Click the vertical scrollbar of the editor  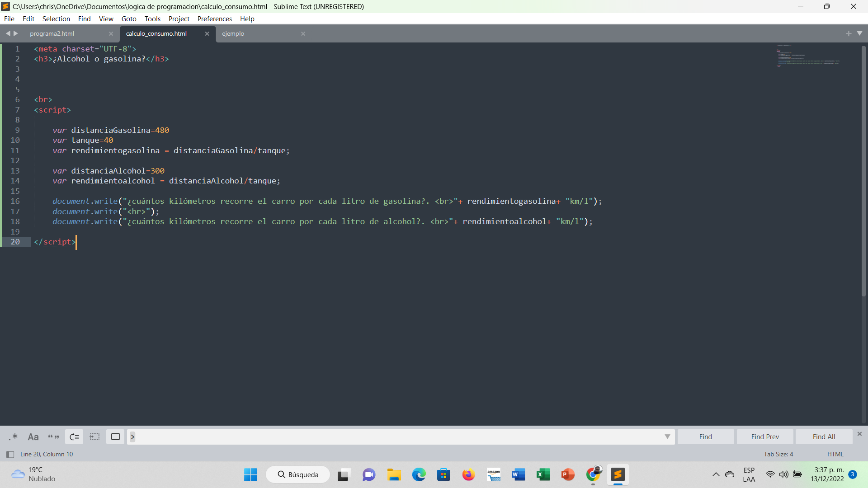pos(863,171)
